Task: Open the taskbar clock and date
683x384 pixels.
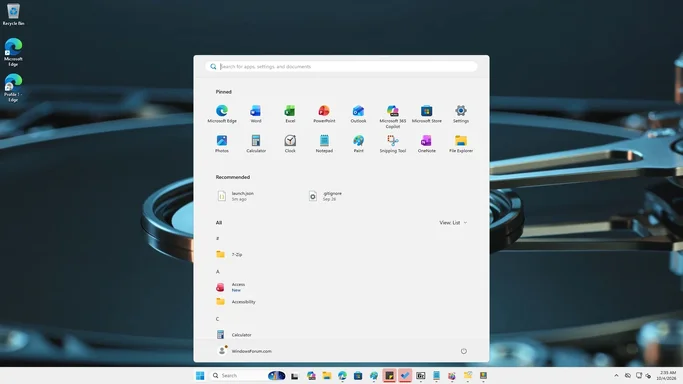Action: coord(666,375)
